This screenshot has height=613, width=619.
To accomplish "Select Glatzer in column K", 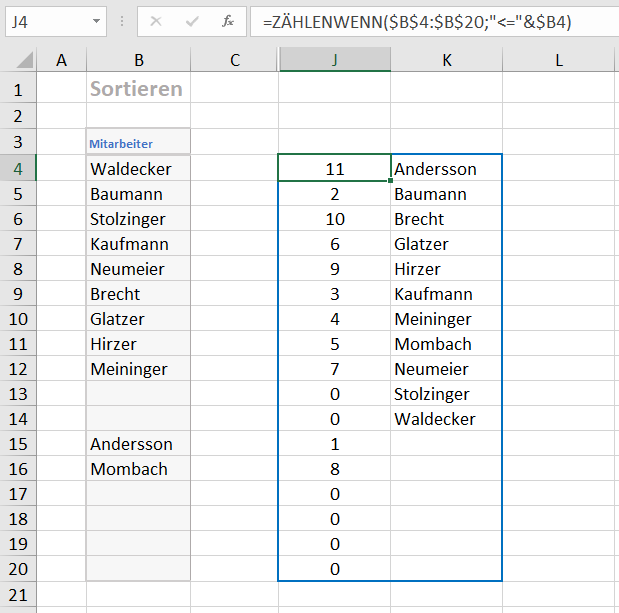I will point(446,244).
